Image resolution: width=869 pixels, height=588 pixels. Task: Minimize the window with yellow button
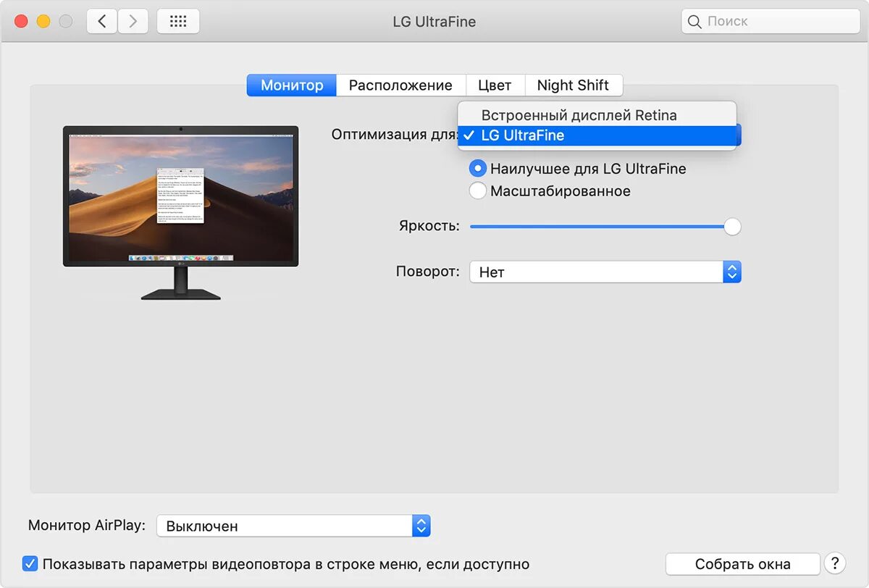43,22
